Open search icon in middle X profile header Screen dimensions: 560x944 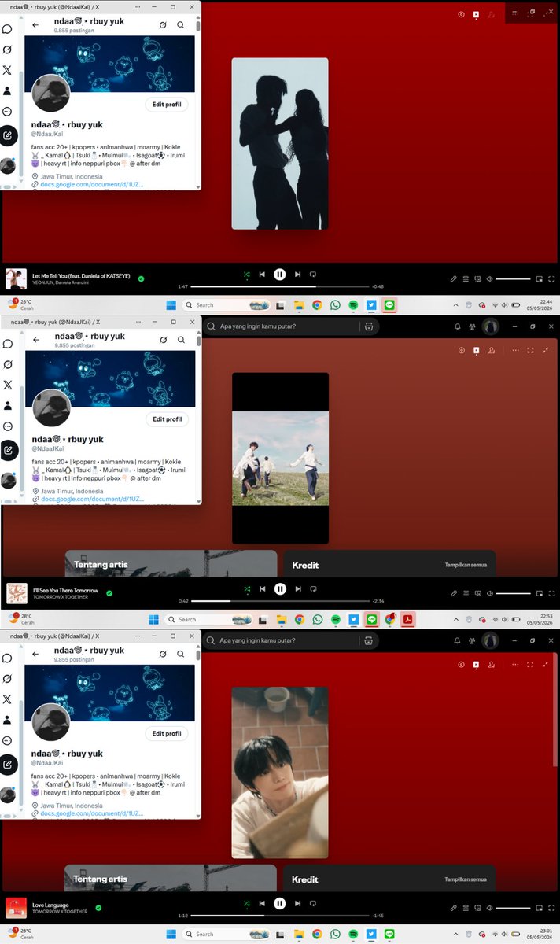[x=181, y=340]
